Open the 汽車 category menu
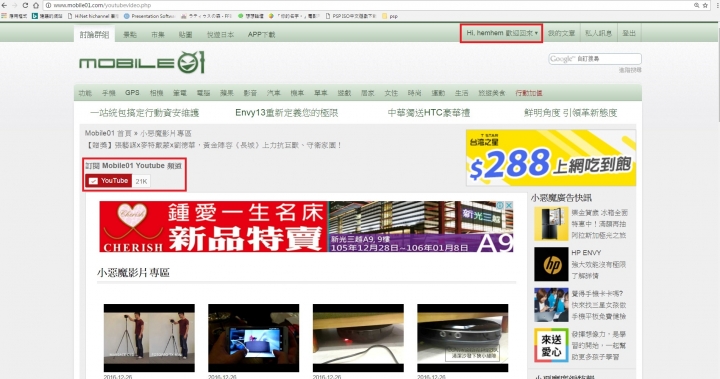 274,93
